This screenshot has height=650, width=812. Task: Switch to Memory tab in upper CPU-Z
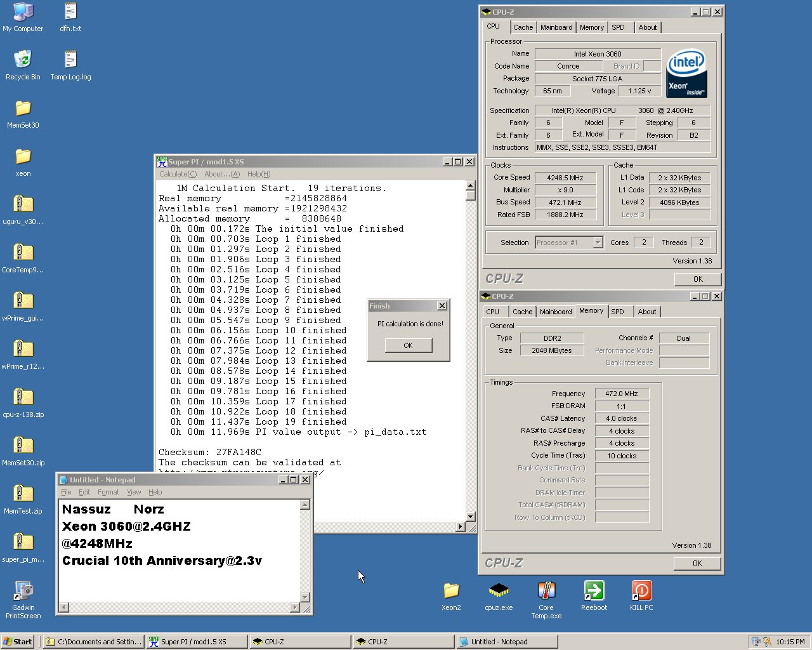[x=592, y=27]
